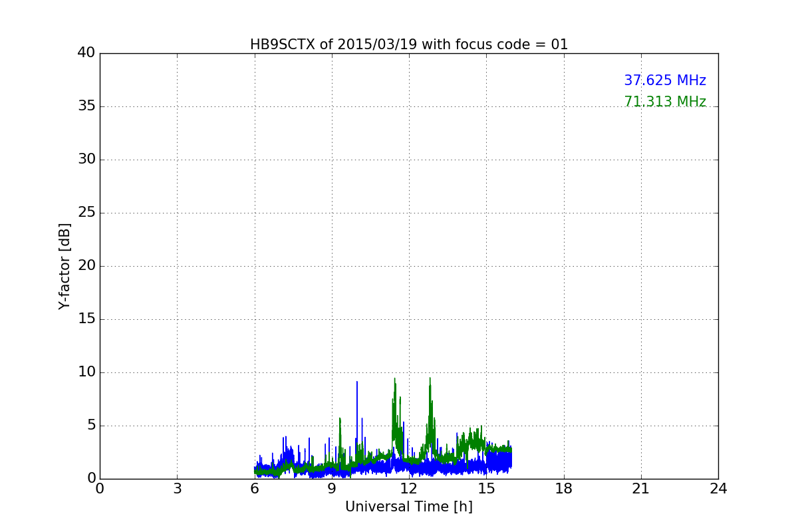Click y-axis tick label 20
This screenshot has width=798, height=532.
pos(86,266)
